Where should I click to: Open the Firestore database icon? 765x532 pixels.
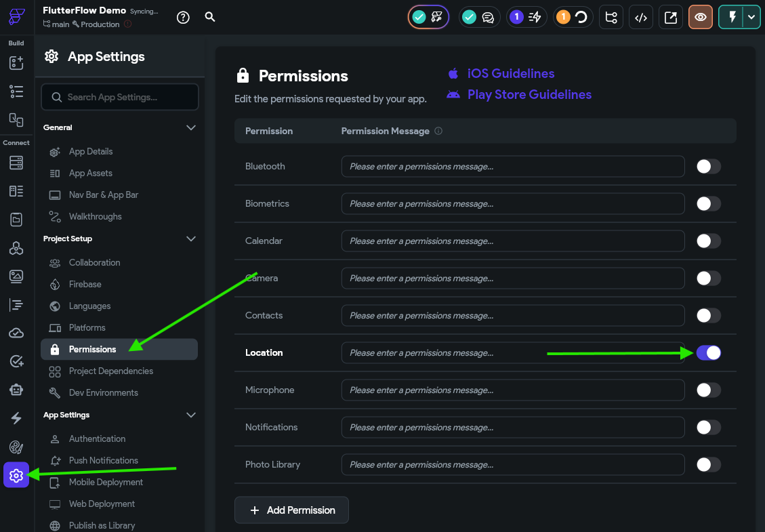click(16, 163)
